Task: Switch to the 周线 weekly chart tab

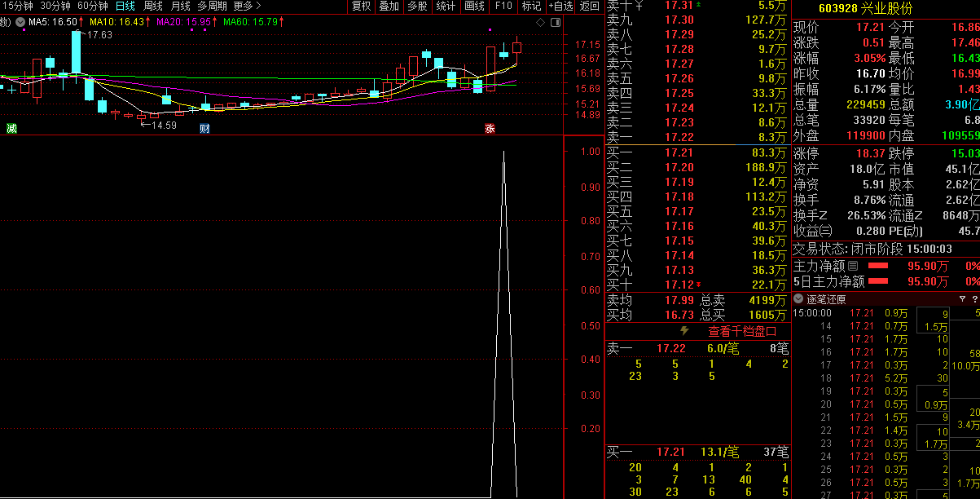Action: tap(153, 6)
